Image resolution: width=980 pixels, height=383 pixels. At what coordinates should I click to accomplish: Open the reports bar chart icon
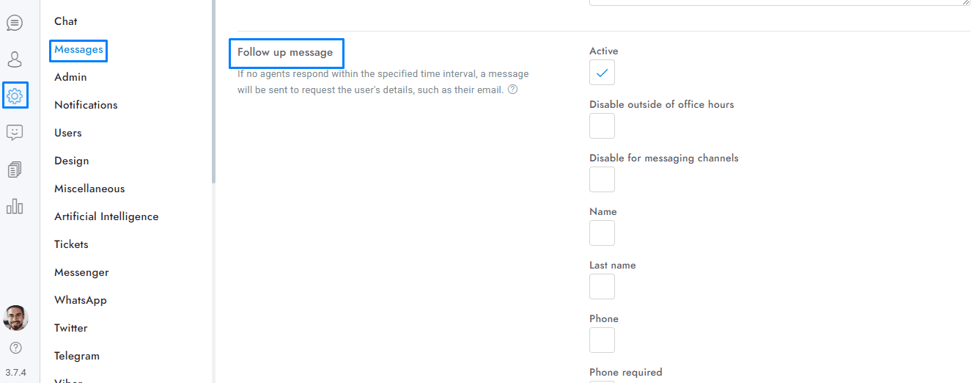[15, 206]
